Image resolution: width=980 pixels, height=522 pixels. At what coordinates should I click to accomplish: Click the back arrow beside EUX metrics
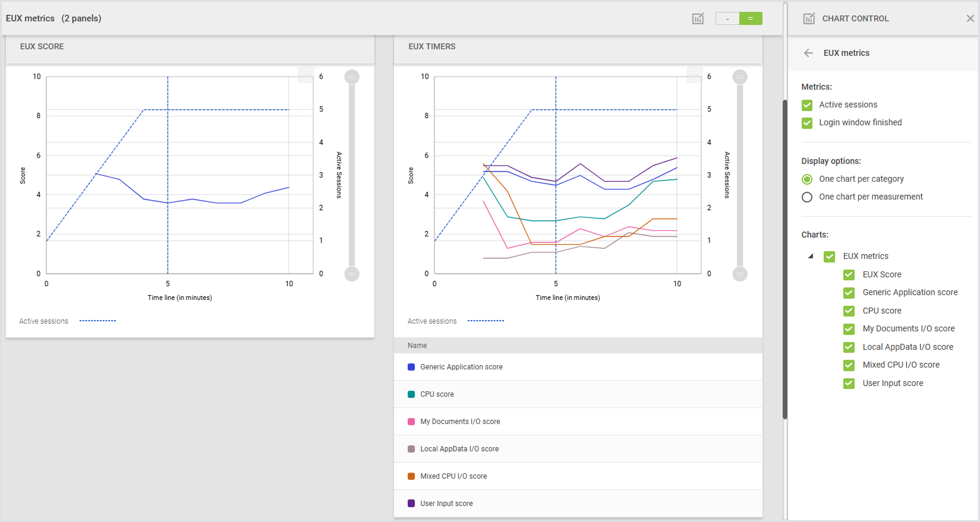point(808,53)
